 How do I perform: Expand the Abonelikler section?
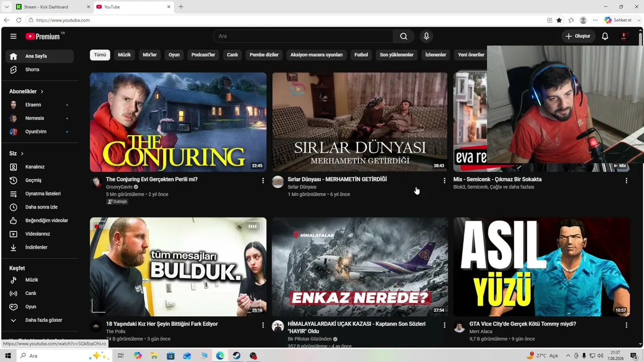point(26,92)
